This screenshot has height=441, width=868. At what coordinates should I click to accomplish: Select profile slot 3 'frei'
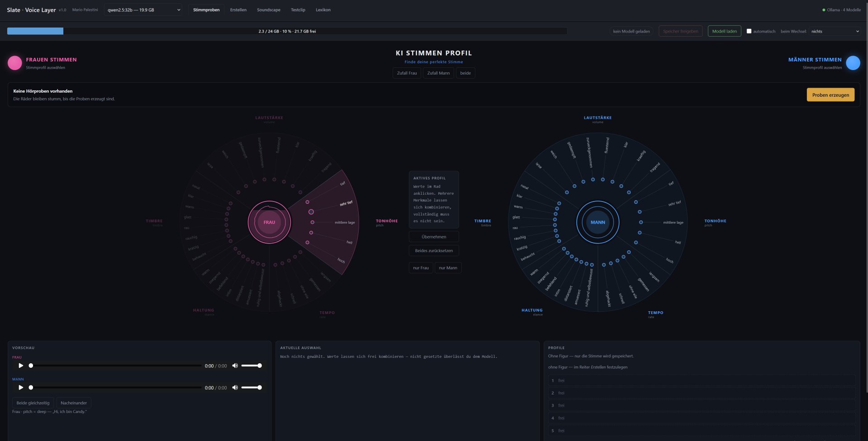(702, 405)
